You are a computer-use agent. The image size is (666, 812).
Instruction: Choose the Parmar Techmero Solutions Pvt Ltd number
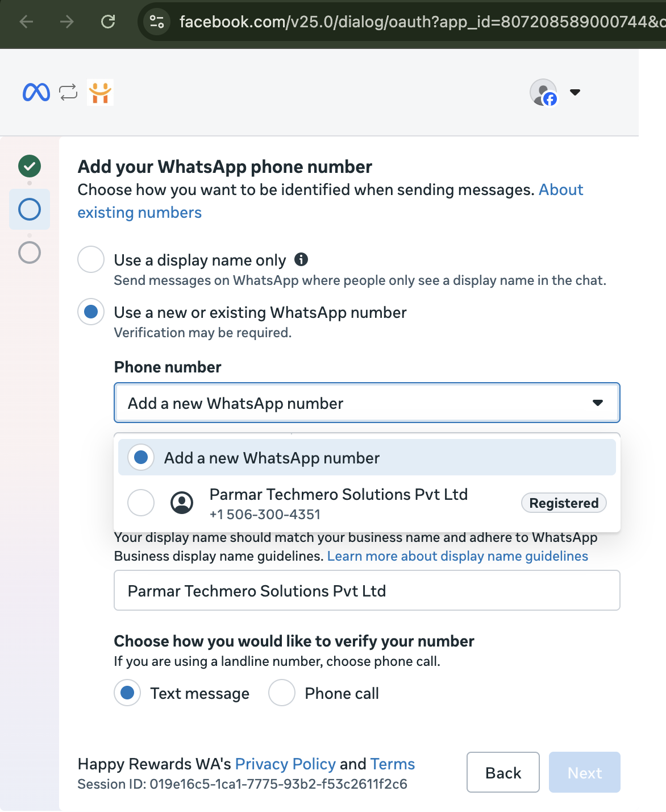click(x=367, y=503)
